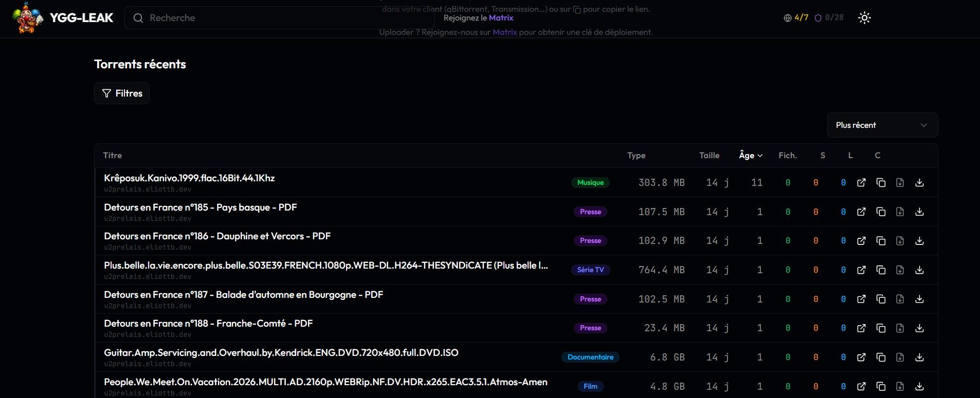Click the Taille column header

709,156
